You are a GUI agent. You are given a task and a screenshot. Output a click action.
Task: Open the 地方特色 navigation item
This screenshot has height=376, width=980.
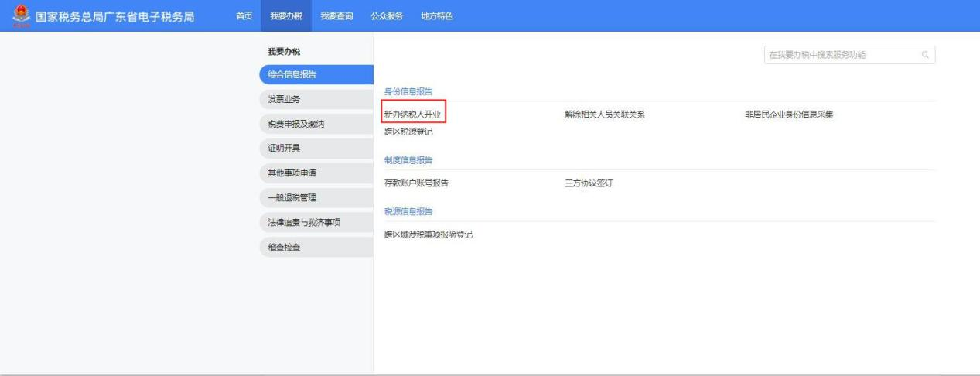pos(436,16)
